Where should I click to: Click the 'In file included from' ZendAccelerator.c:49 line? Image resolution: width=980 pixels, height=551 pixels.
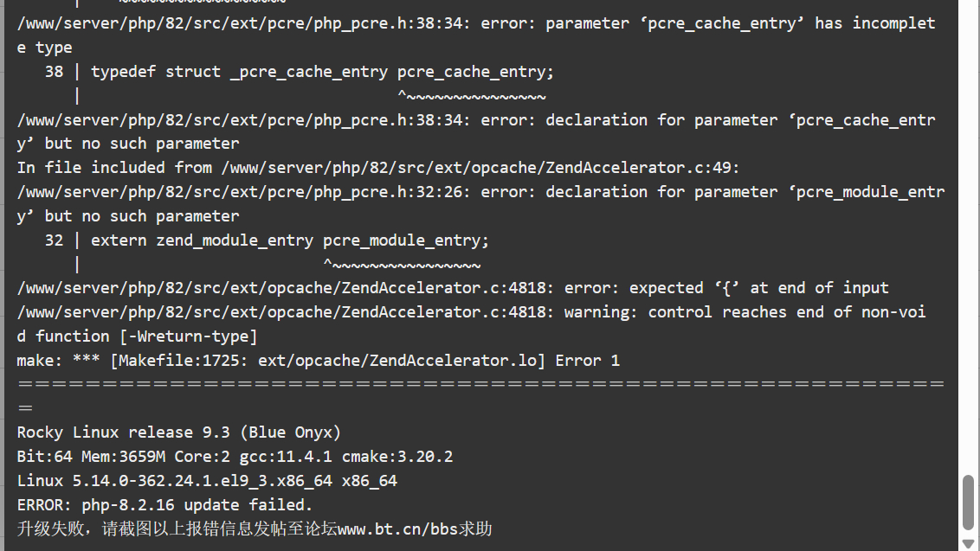pyautogui.click(x=378, y=168)
